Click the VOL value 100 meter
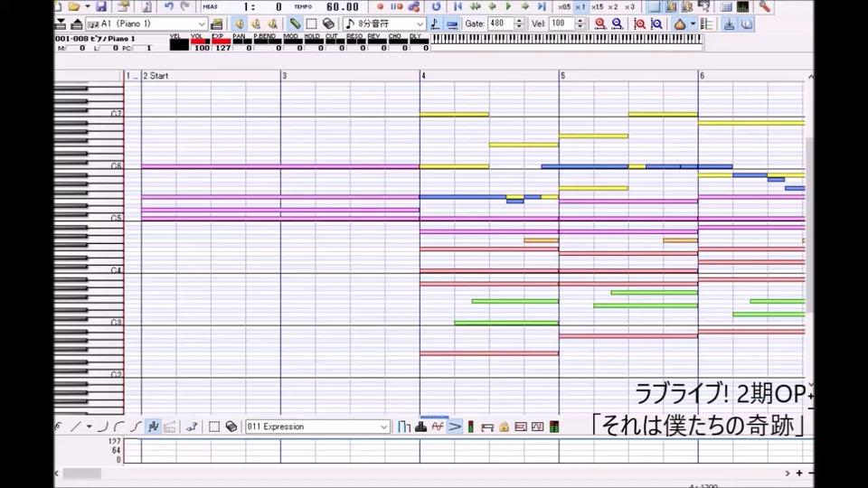Screen dimensions: 868x488 (x=201, y=45)
